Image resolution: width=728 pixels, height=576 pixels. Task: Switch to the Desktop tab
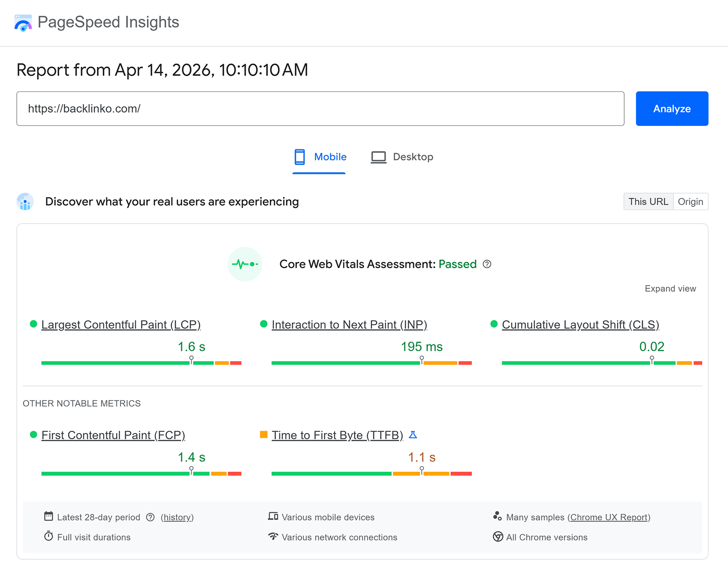tap(413, 156)
